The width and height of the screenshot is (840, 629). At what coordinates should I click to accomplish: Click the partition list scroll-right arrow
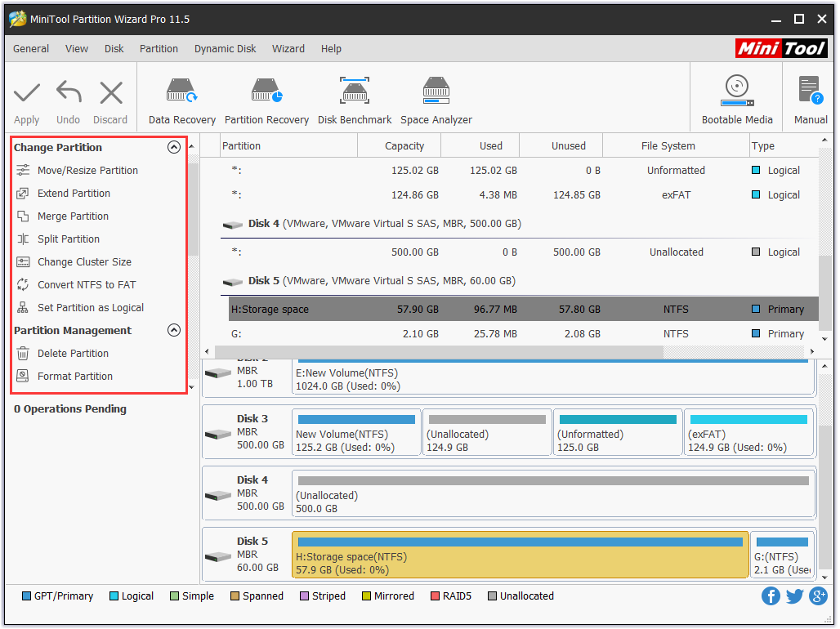coord(812,351)
